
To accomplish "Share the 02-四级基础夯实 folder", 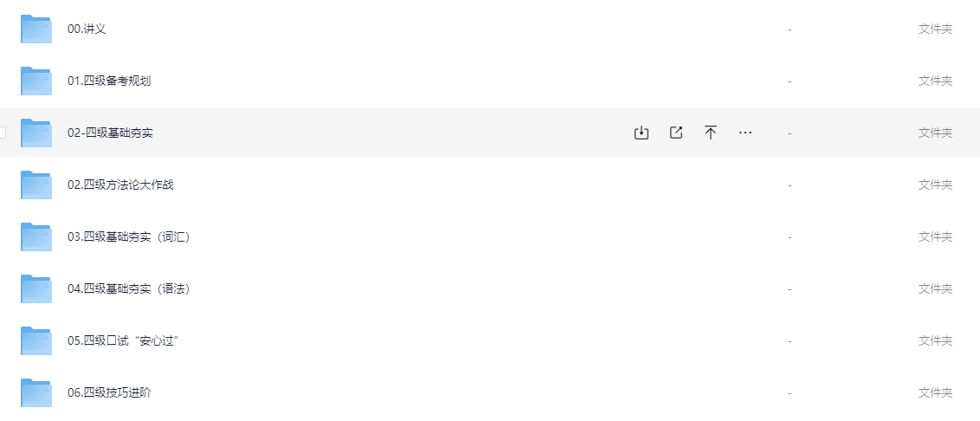I will coord(675,133).
